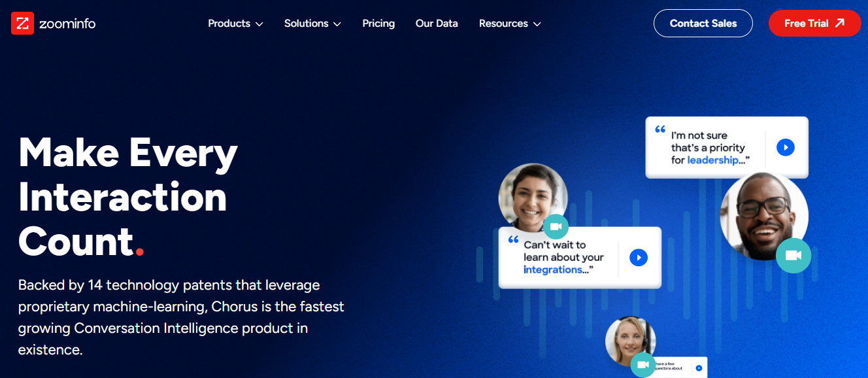
Task: Click the small play button on bottom card
Action: click(699, 368)
